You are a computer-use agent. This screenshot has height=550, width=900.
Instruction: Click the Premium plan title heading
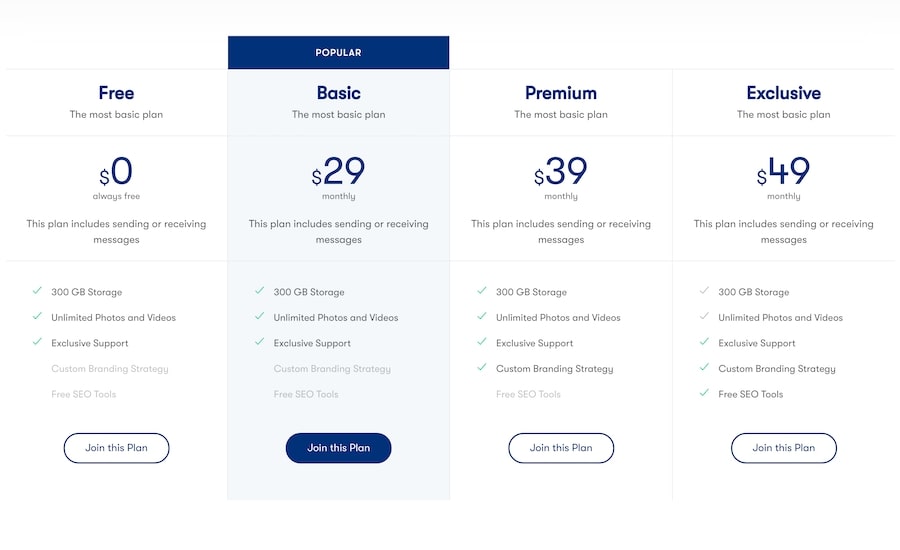(561, 93)
